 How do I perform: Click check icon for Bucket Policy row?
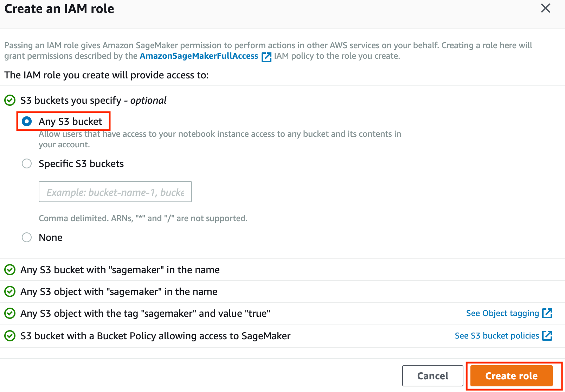click(10, 336)
